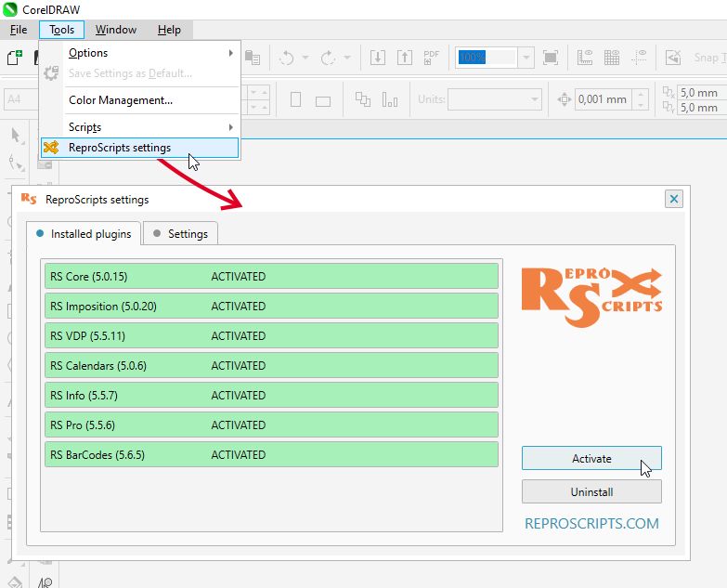The width and height of the screenshot is (727, 588).
Task: Select the Pick tool in toolbox
Action: 16,136
